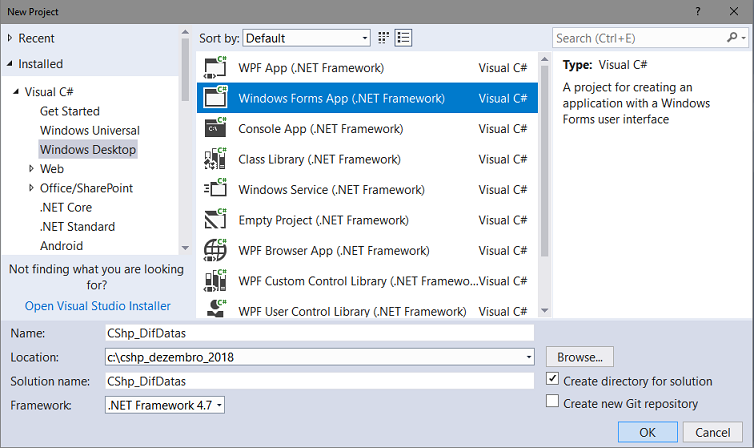Click the Solution name input field

319,381
